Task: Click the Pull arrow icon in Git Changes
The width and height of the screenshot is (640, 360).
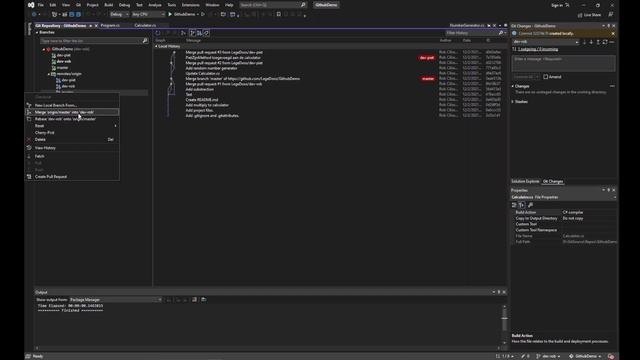Action: 591,42
